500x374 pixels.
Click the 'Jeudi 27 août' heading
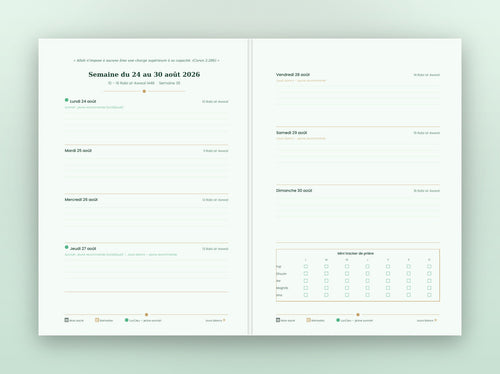click(83, 248)
